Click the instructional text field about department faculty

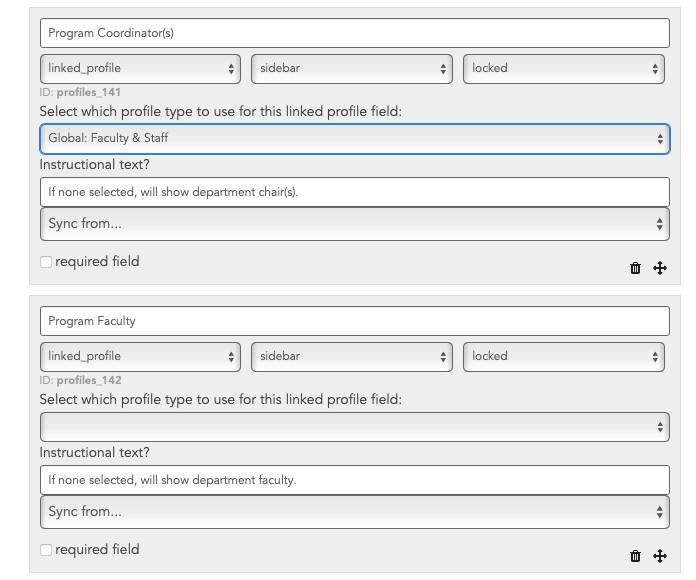click(355, 480)
